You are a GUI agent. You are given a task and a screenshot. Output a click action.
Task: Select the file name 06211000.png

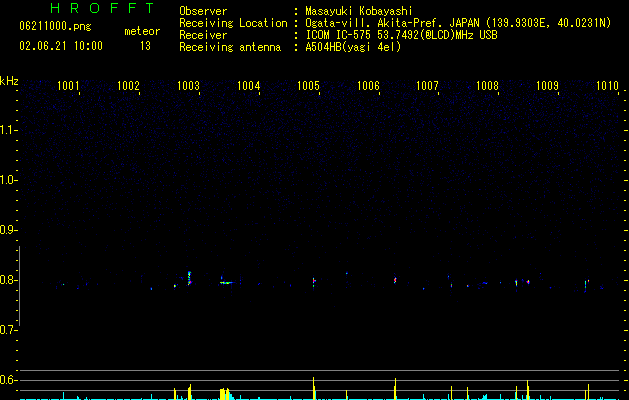point(55,27)
